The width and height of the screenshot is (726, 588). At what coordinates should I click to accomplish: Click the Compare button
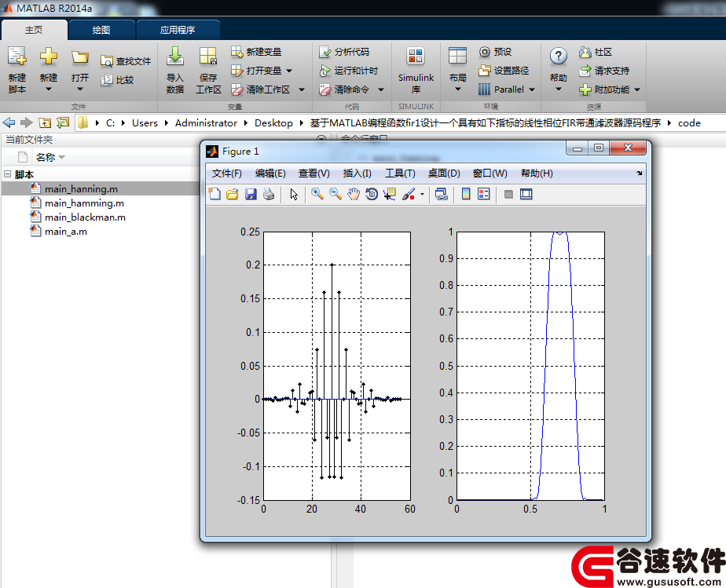click(118, 80)
